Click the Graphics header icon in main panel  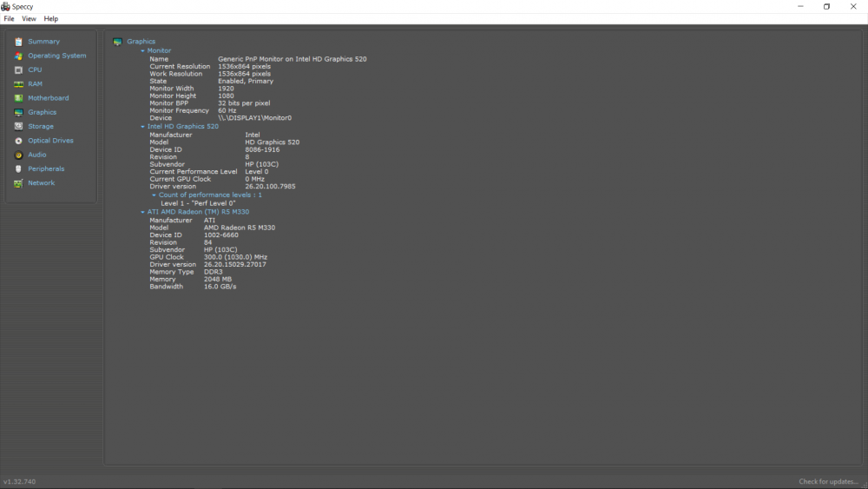coord(117,42)
